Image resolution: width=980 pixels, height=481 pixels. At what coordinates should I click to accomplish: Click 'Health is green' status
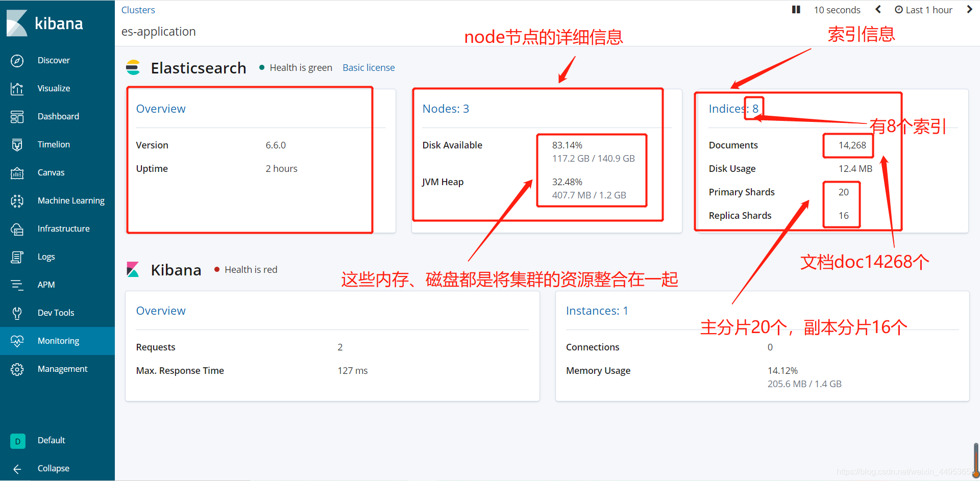tap(301, 68)
